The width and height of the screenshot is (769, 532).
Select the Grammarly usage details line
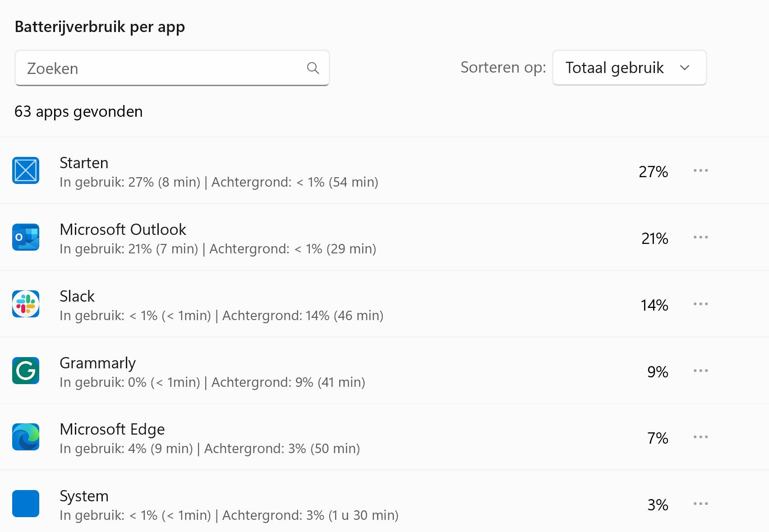(x=212, y=382)
